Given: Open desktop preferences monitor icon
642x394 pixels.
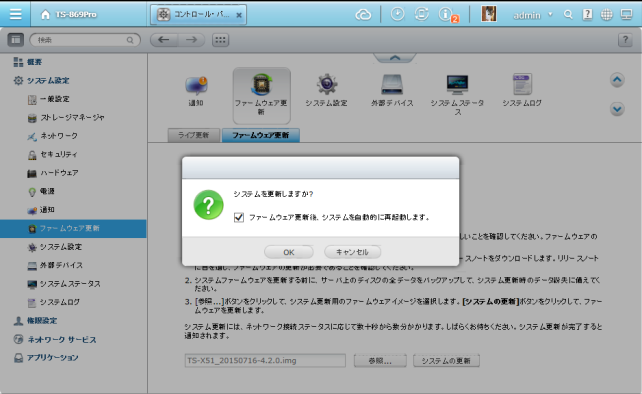Looking at the screenshot, I should click(626, 15).
